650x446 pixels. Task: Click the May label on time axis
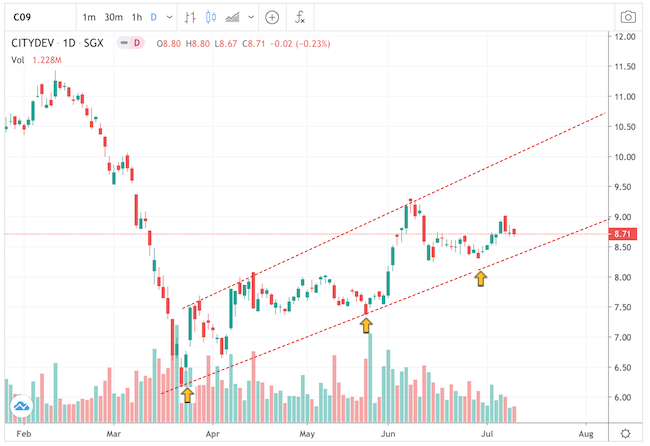pyautogui.click(x=307, y=434)
